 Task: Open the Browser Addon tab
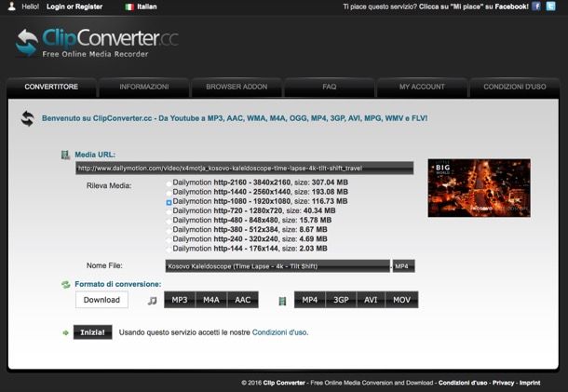237,88
